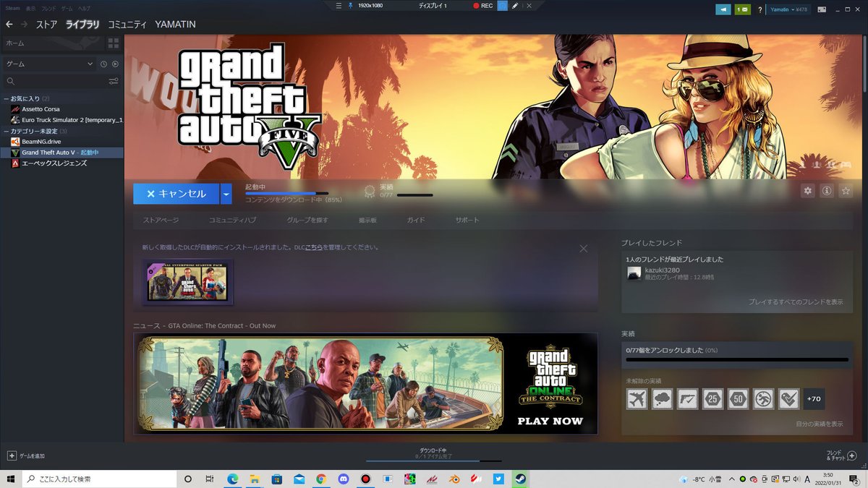
Task: Click the bottom downloads progress bar
Action: point(434,461)
